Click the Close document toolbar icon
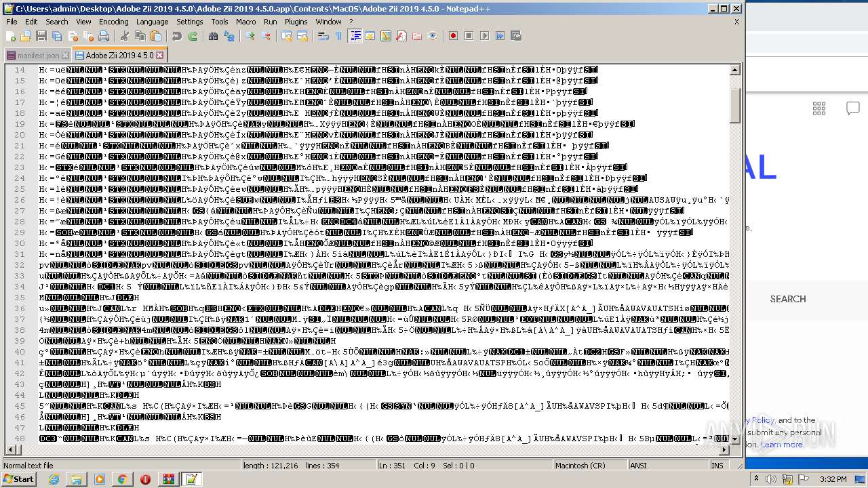Image resolution: width=868 pixels, height=488 pixels. (73, 36)
